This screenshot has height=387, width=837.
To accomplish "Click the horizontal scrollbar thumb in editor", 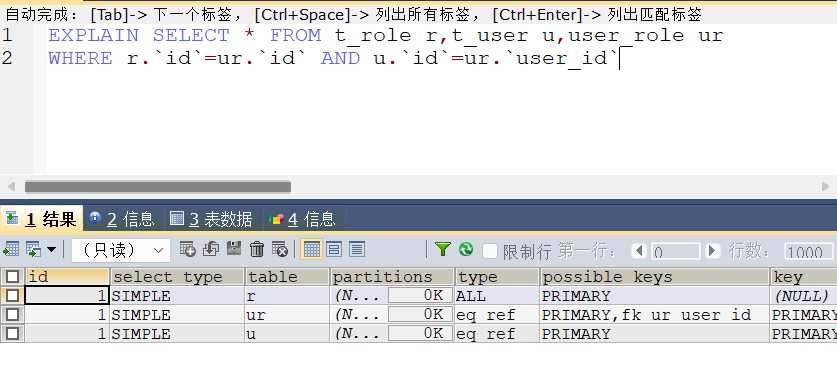I will point(158,187).
